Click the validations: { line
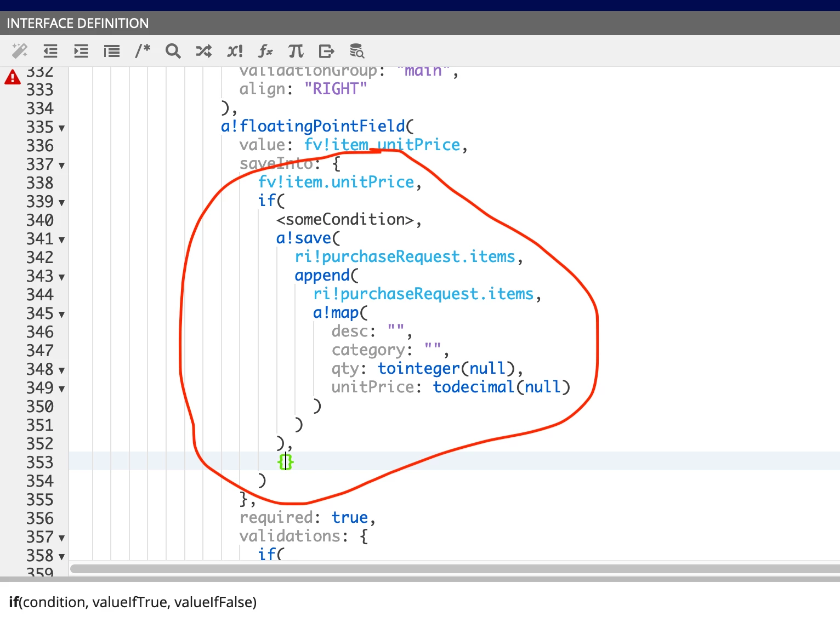The width and height of the screenshot is (840, 628). point(304,536)
